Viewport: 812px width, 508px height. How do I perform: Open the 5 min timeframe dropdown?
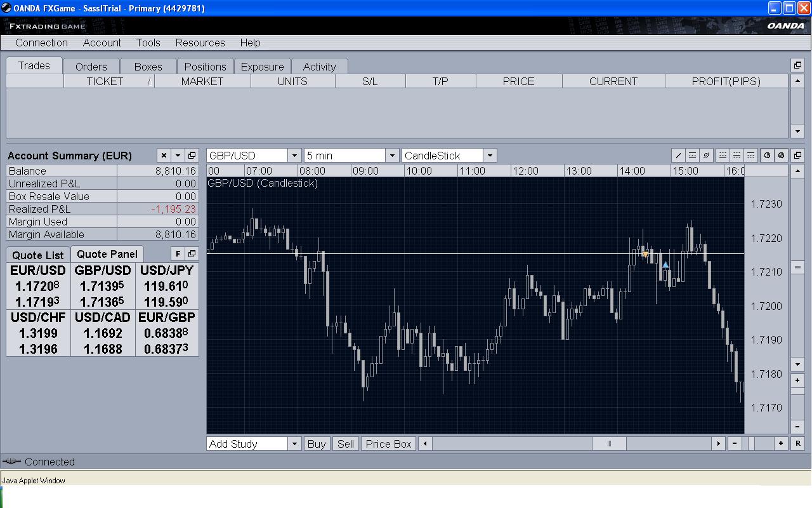[x=392, y=156]
